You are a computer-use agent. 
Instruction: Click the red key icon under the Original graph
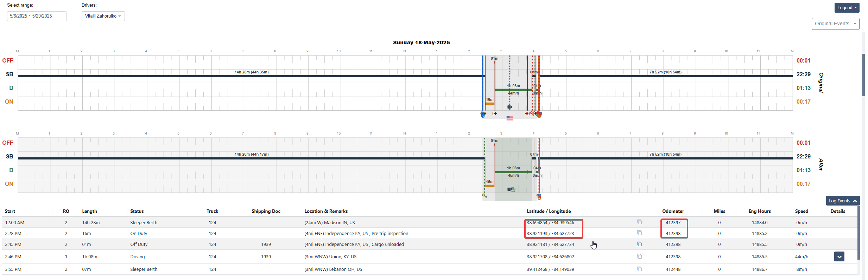[x=532, y=114]
